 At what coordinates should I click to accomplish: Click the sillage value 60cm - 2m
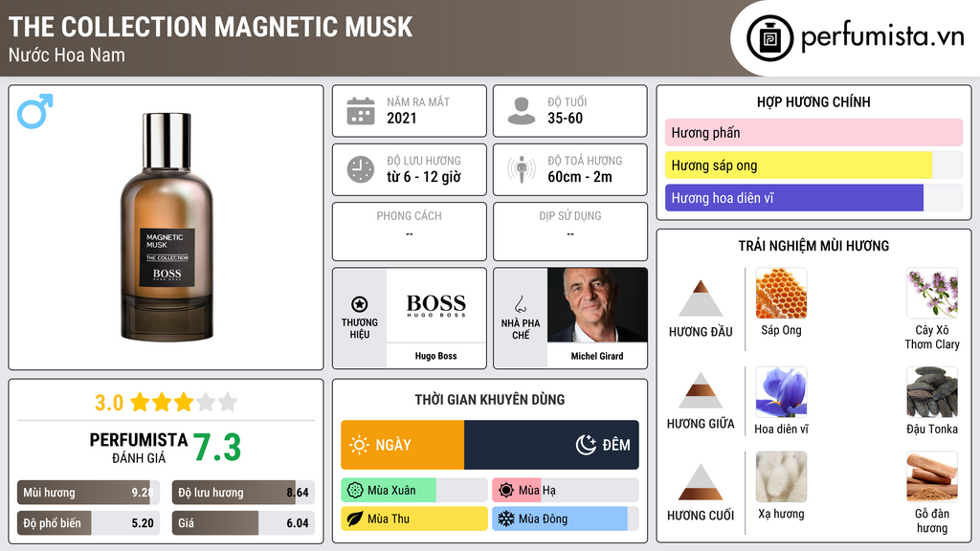click(580, 177)
